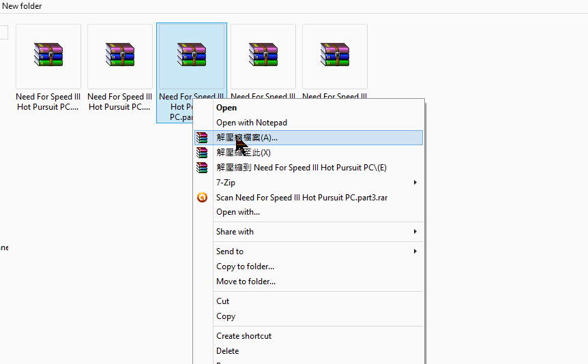Viewport: 588px width, 364px height.
Task: Choose Cut from the context menu
Action: tap(223, 301)
